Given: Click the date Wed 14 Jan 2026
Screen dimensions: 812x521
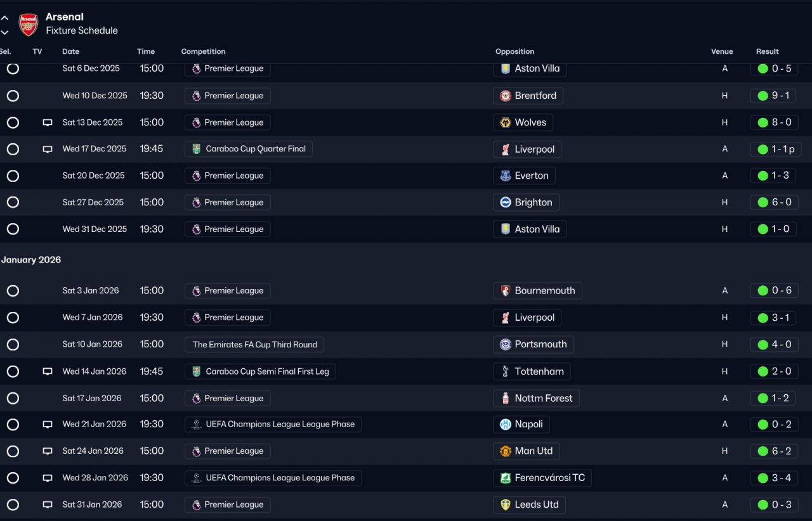Looking at the screenshot, I should coord(95,371).
